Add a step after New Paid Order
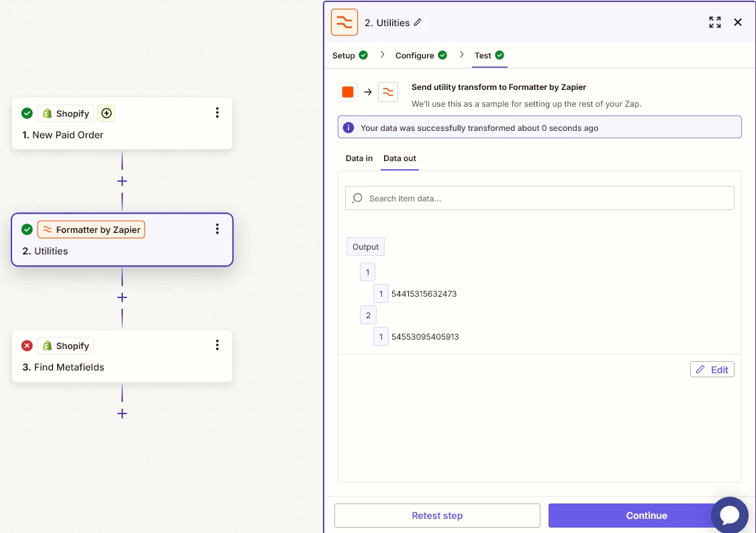The height and width of the screenshot is (533, 756). pyautogui.click(x=122, y=181)
